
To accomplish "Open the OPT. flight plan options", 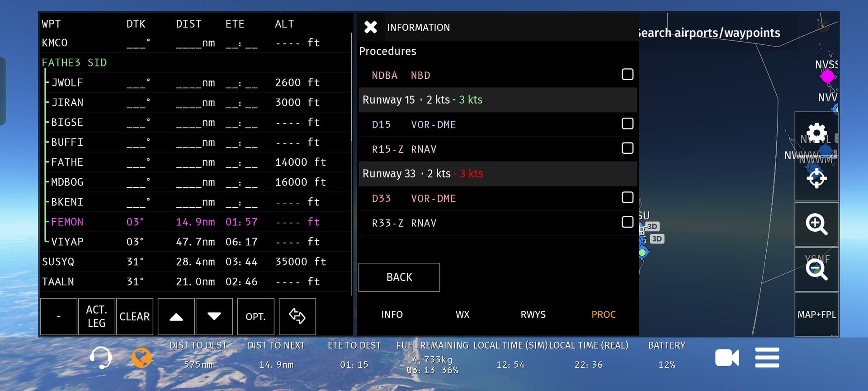I will coord(255,316).
